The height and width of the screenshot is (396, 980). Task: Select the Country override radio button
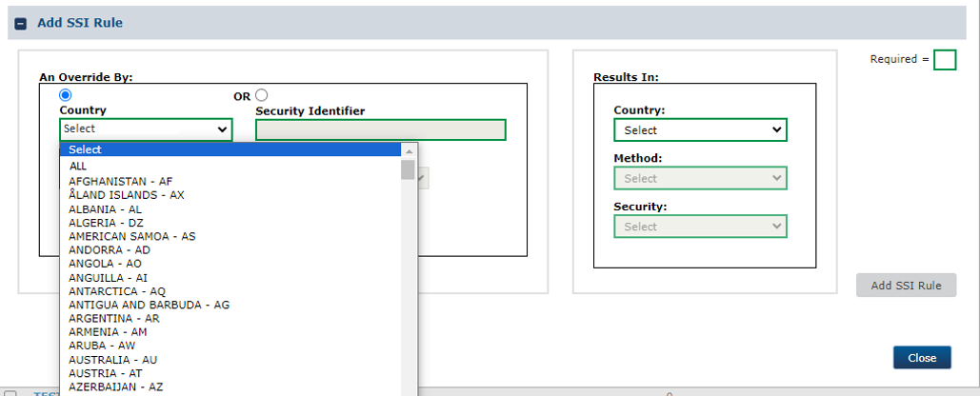click(x=65, y=95)
